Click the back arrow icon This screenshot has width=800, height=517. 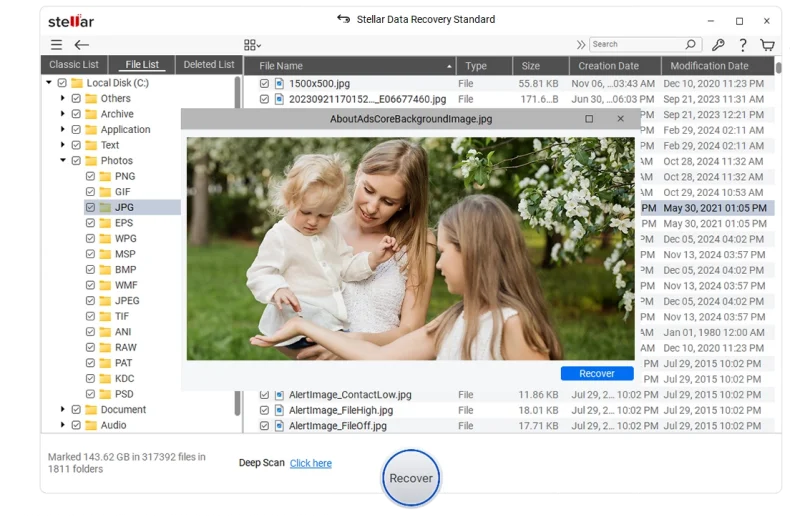(82, 45)
